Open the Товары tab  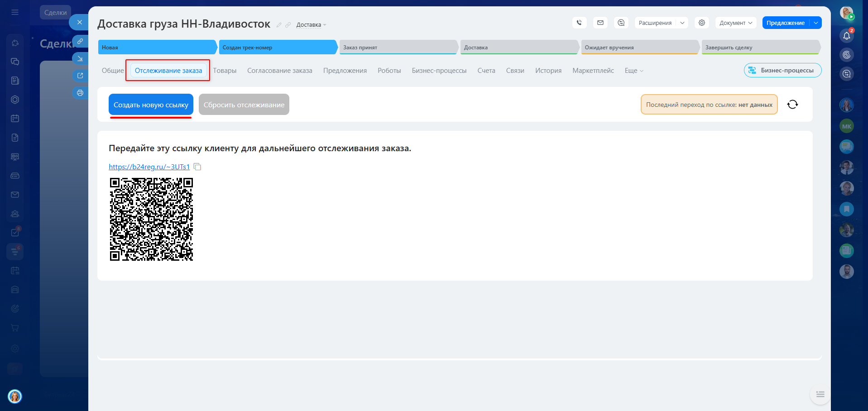pyautogui.click(x=225, y=71)
